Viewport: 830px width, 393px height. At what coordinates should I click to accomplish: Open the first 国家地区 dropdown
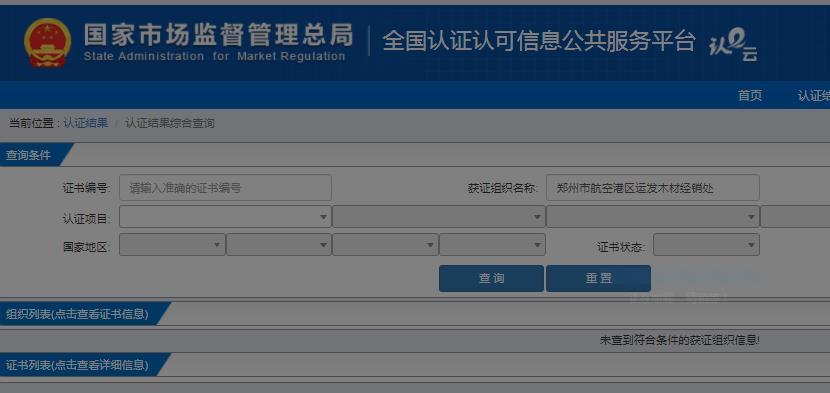(172, 245)
